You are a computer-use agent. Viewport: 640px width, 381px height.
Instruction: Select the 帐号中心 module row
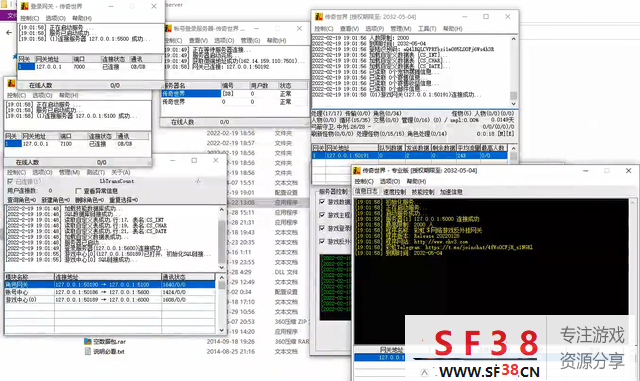point(109,292)
